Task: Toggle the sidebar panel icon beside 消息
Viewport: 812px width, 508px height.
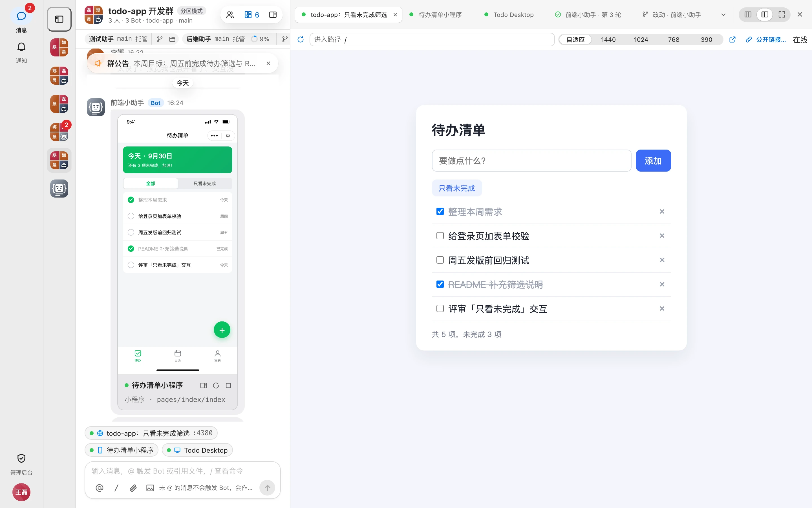Action: pos(59,19)
